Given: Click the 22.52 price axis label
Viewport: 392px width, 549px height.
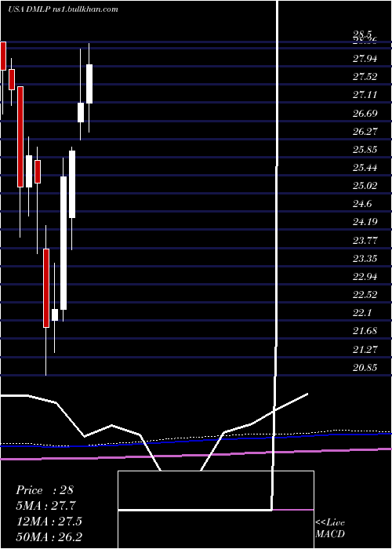Looking at the screenshot, I should pos(365,295).
